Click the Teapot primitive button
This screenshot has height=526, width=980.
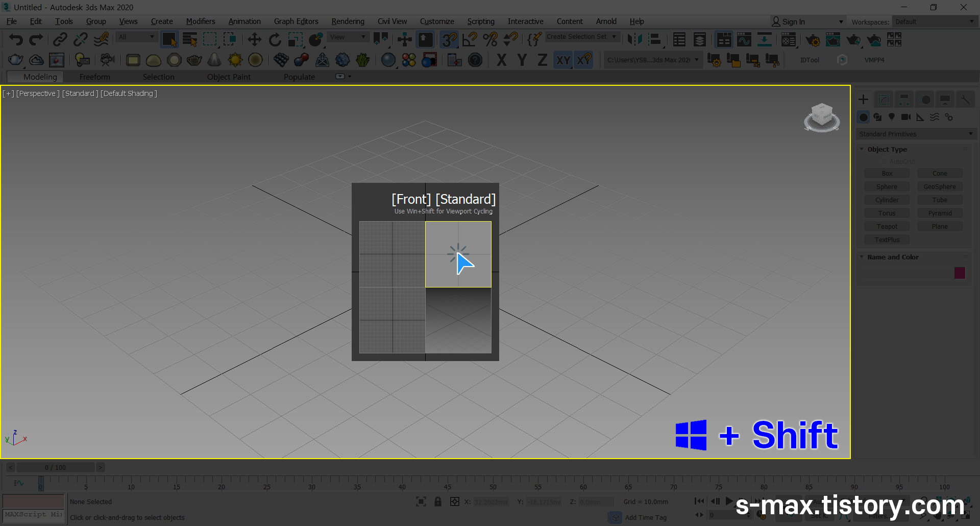(887, 227)
